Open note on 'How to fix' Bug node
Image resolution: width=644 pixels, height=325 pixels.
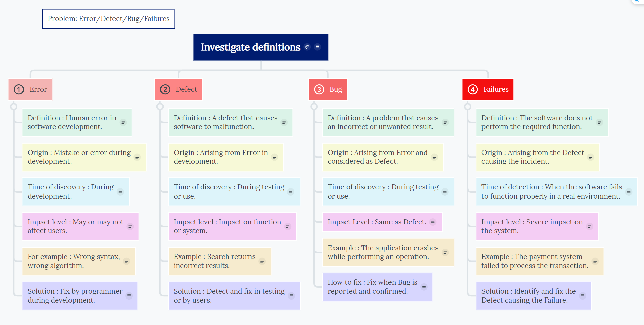pyautogui.click(x=424, y=287)
